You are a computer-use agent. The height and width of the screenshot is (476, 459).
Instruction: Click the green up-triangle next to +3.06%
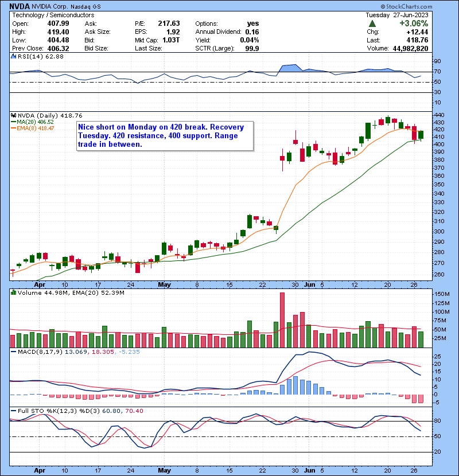point(372,24)
